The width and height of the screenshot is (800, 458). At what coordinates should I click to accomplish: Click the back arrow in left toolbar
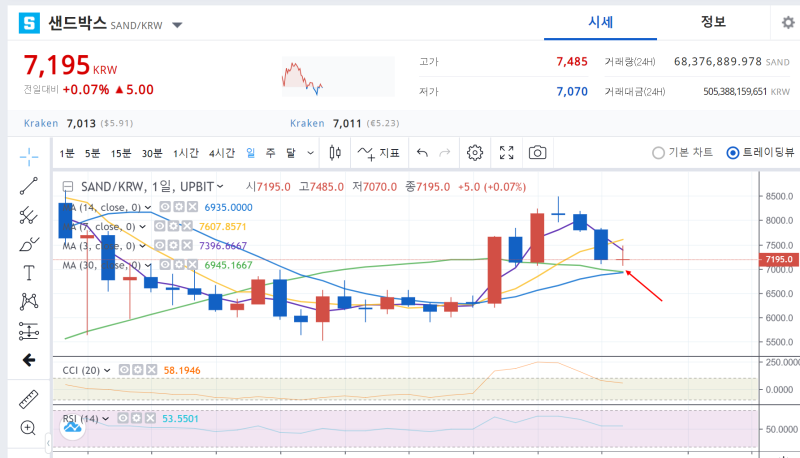tap(29, 360)
